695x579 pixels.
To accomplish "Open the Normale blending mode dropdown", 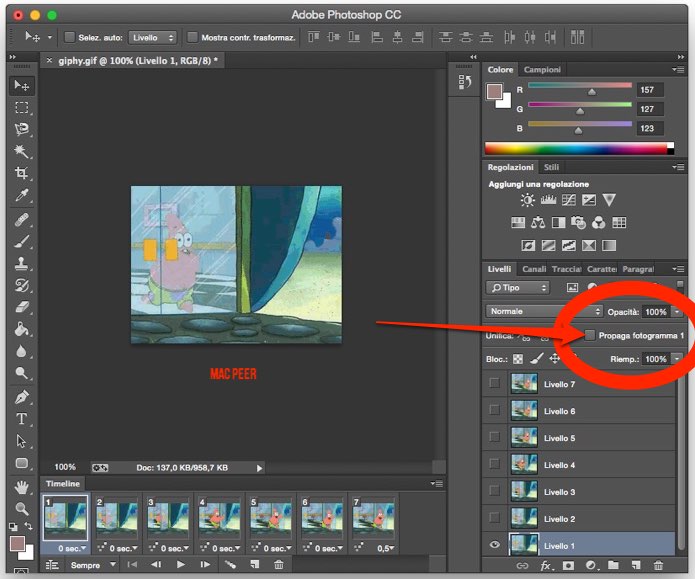I will 544,312.
